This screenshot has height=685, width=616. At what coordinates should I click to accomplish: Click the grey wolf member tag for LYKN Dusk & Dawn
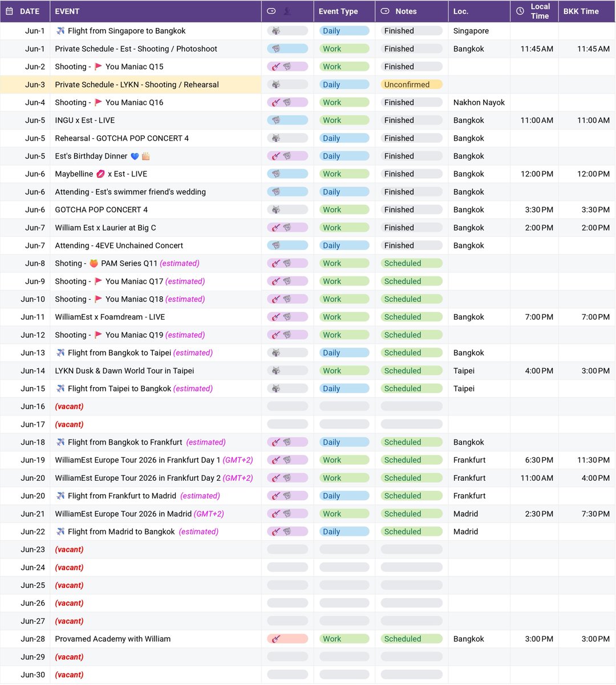[x=287, y=371]
